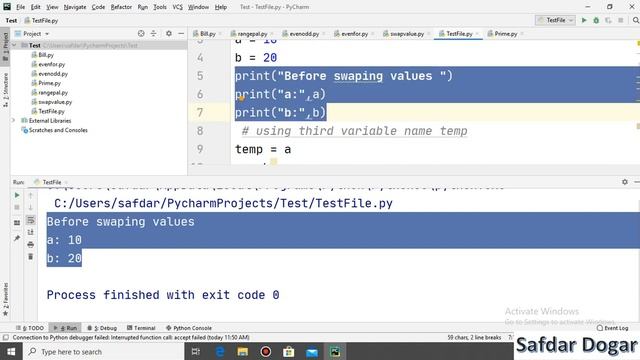The image size is (640, 360).
Task: Open the Python Console tool window
Action: tap(189, 328)
